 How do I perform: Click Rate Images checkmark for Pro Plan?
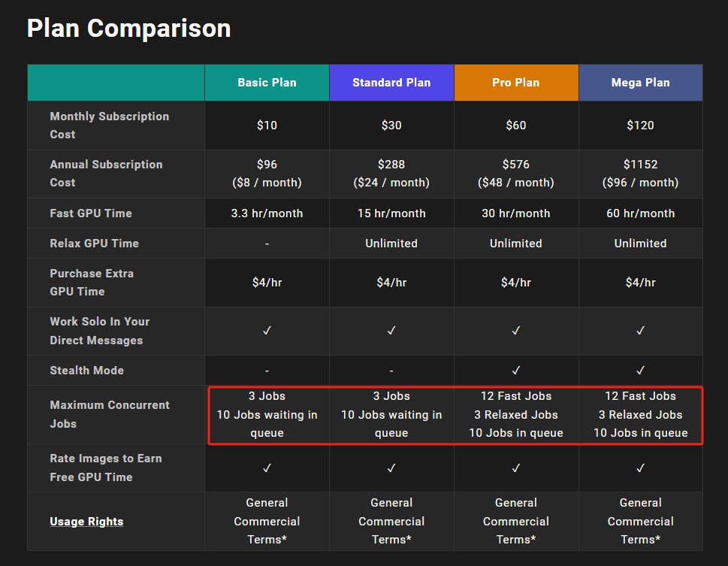pos(516,468)
